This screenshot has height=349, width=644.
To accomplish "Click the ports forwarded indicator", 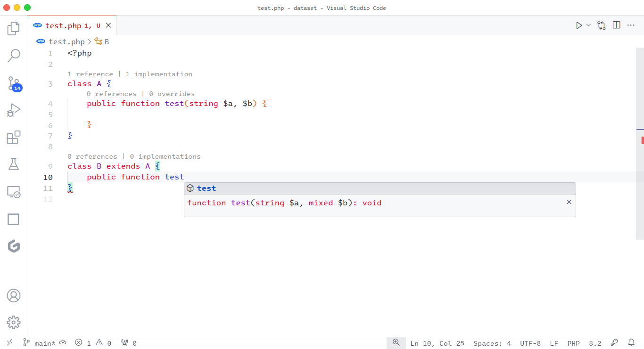I will point(129,343).
